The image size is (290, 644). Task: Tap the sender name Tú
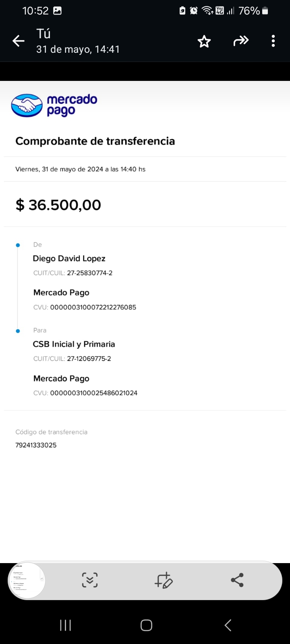click(43, 34)
